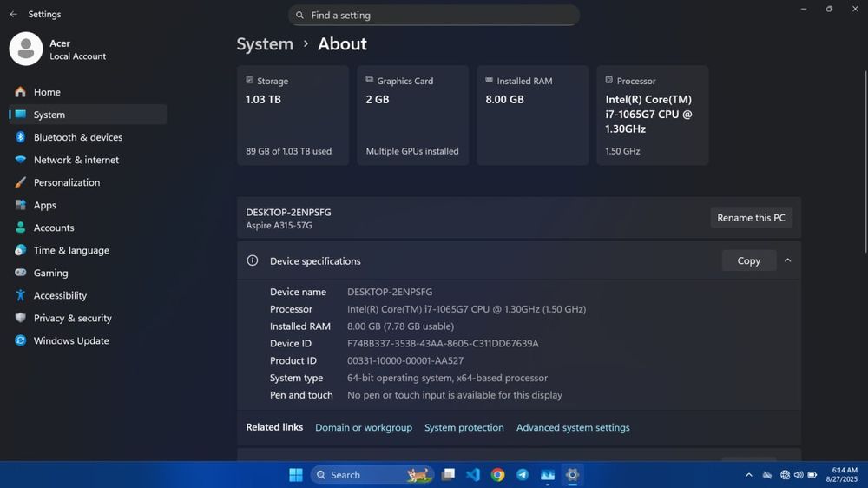
Task: Open Personalization settings
Action: pos(88,182)
